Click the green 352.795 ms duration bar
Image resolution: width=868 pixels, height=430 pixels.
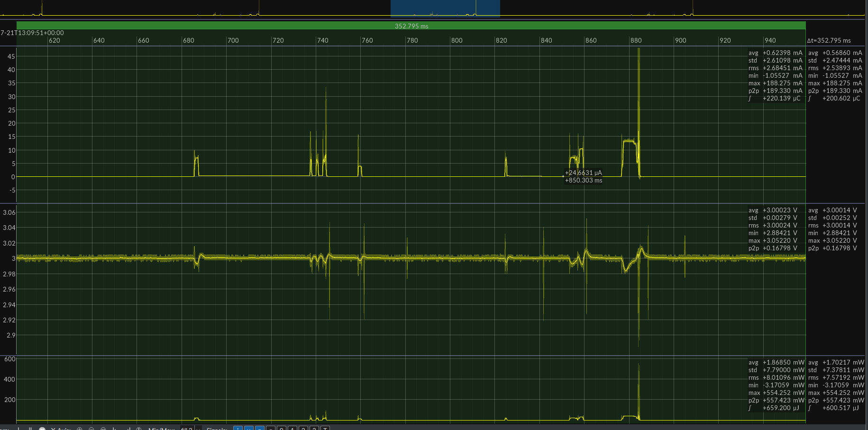coord(411,25)
